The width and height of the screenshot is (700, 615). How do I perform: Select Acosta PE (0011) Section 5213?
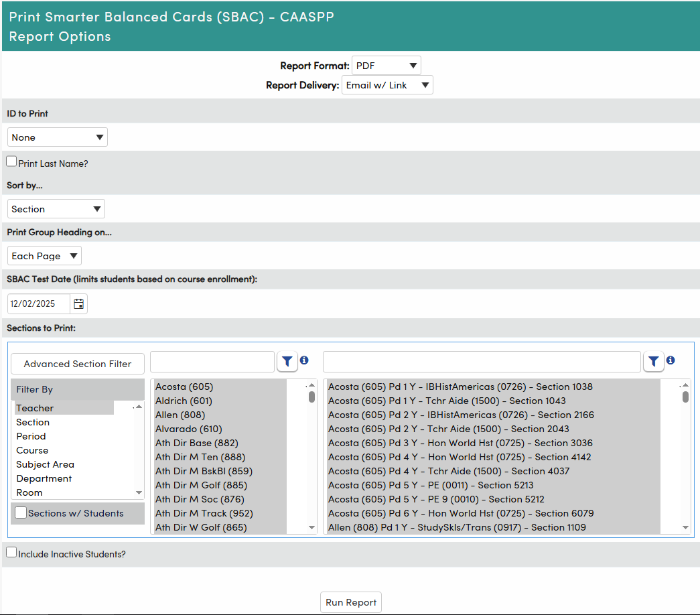tap(494, 486)
